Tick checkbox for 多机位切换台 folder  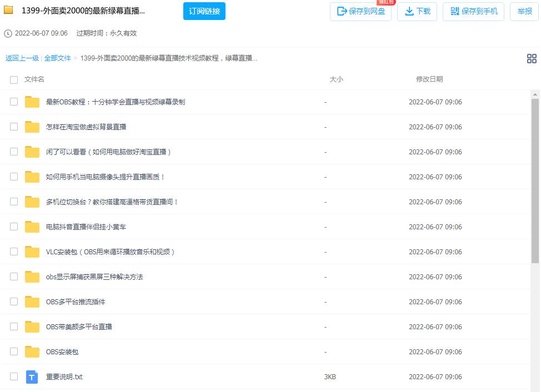point(14,202)
